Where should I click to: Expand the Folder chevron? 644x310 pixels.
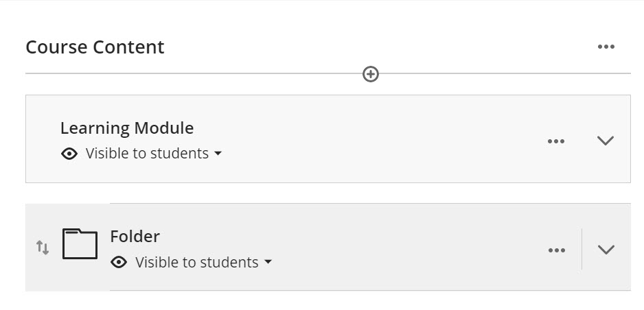tap(606, 250)
